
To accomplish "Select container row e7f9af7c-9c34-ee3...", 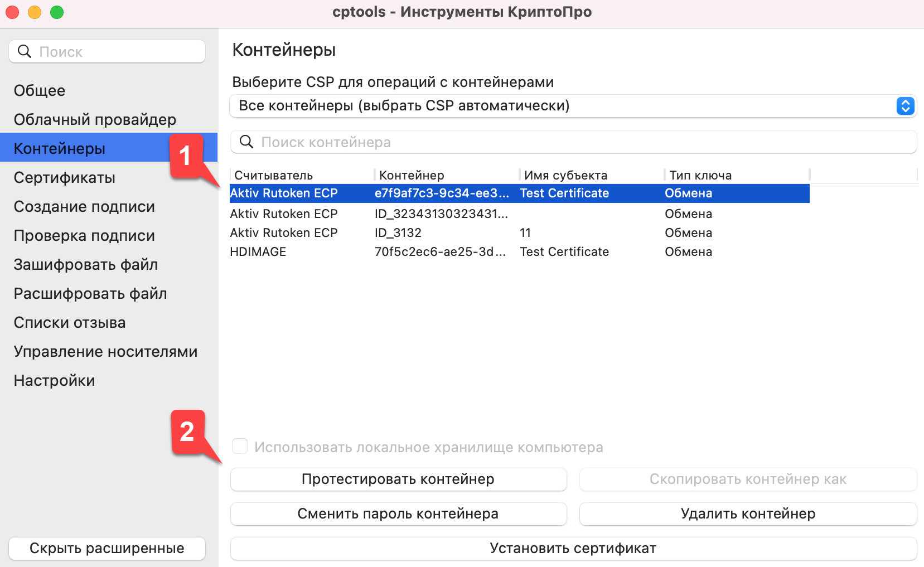I will click(x=520, y=193).
